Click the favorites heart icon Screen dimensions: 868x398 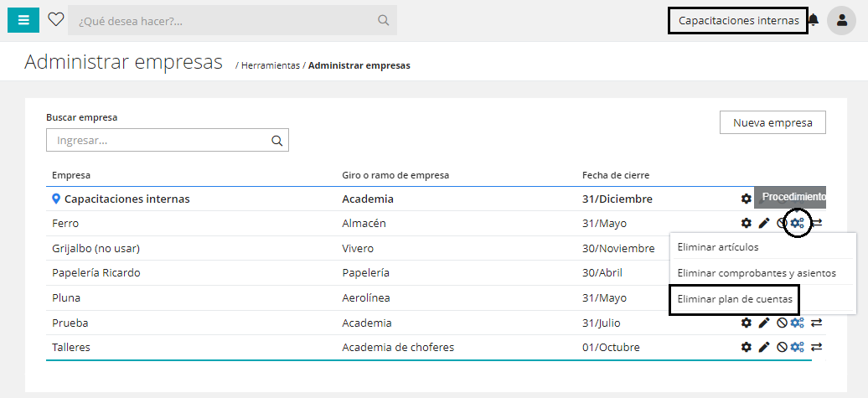coord(56,20)
